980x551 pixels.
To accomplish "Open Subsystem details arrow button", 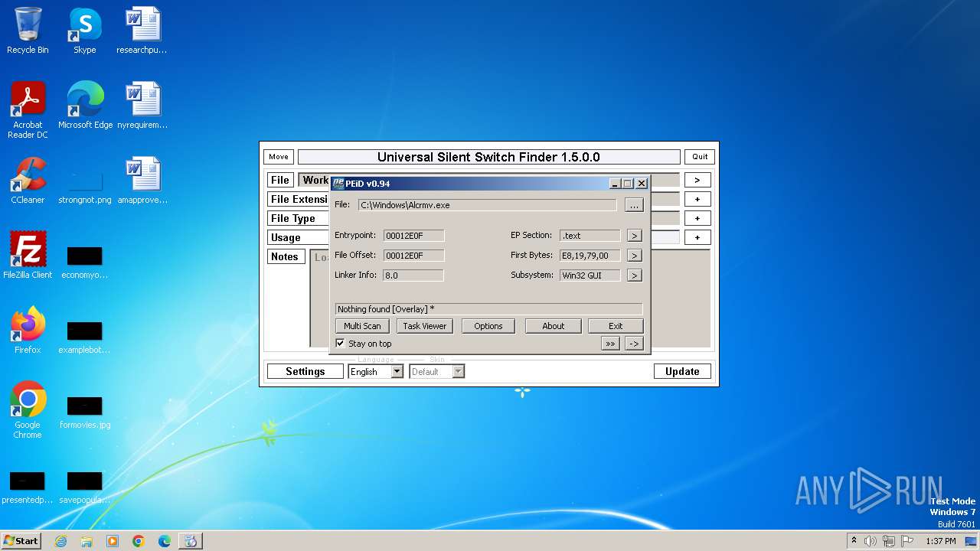I will pyautogui.click(x=634, y=275).
